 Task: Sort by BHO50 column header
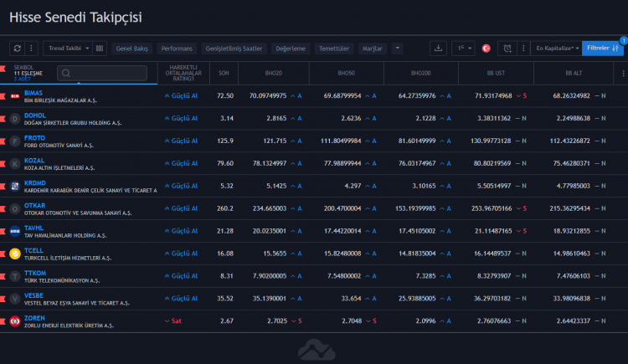pyautogui.click(x=347, y=74)
